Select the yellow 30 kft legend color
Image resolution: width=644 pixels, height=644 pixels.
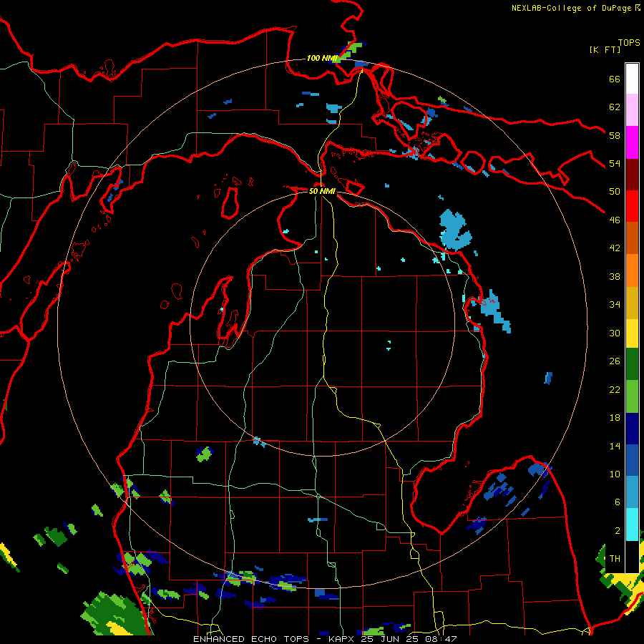point(632,333)
